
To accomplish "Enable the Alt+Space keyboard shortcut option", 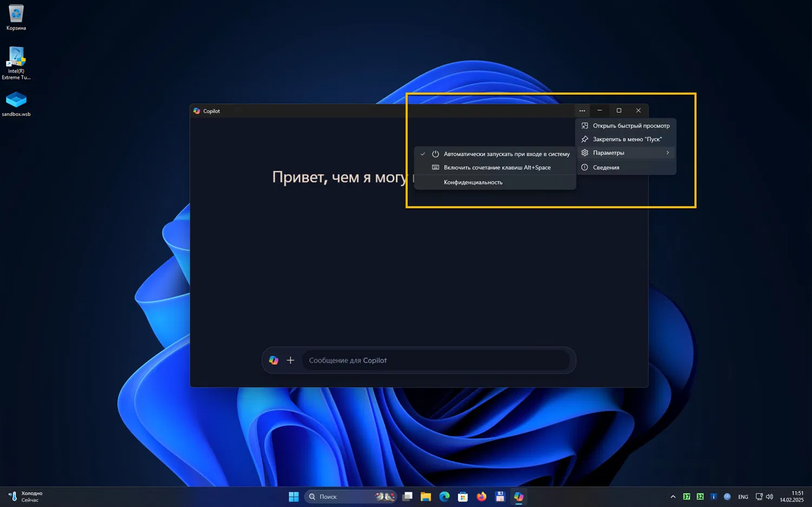I will 495,168.
